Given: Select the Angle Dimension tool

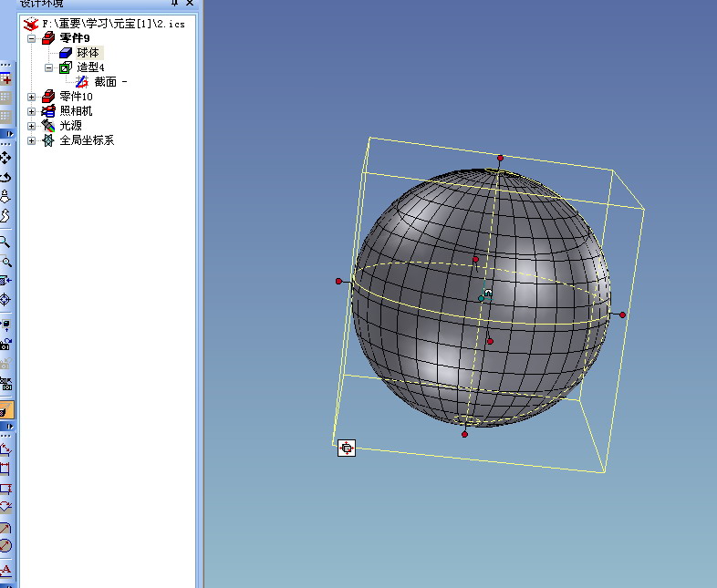Looking at the screenshot, I should pos(5,507).
